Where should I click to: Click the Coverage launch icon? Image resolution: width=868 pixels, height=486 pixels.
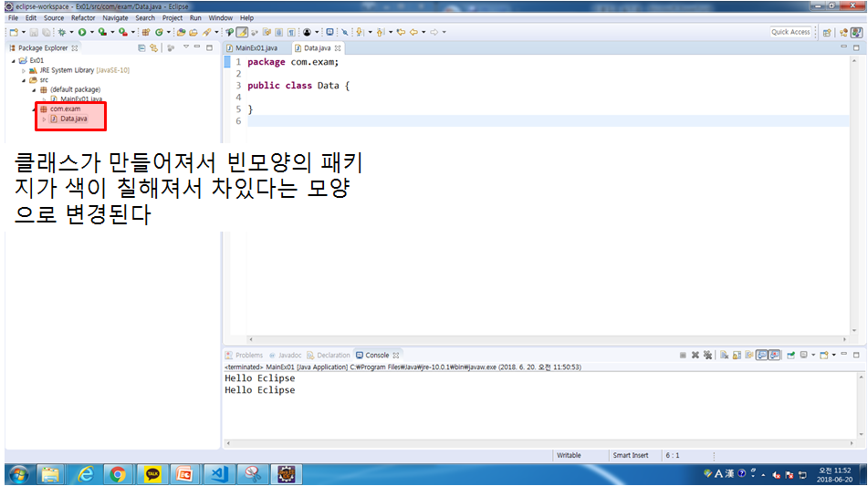pos(102,32)
